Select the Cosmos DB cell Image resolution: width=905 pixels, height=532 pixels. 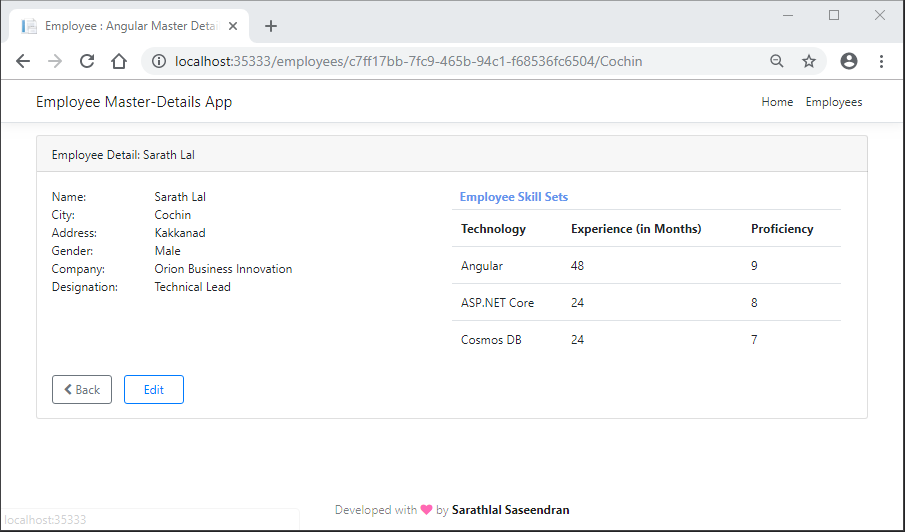point(491,340)
